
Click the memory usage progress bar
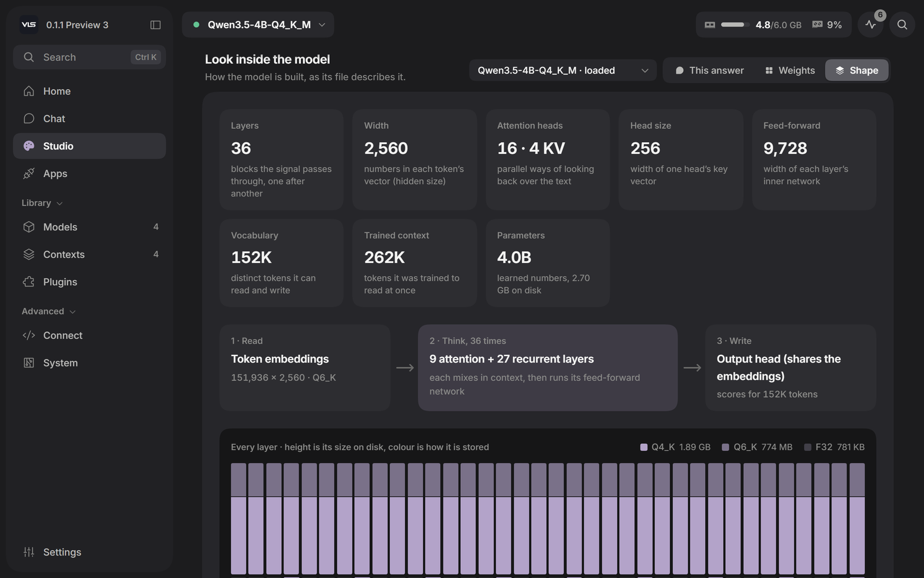point(735,25)
